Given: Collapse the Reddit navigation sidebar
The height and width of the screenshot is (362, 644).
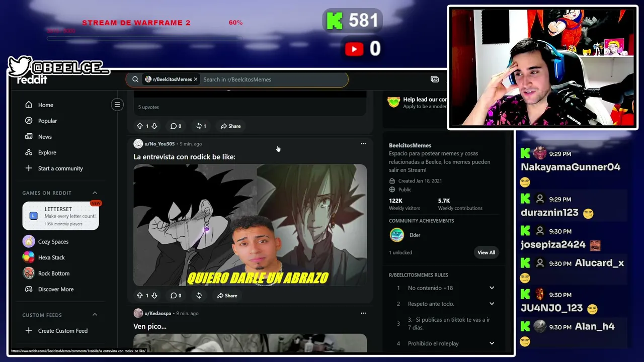Looking at the screenshot, I should coord(117,105).
